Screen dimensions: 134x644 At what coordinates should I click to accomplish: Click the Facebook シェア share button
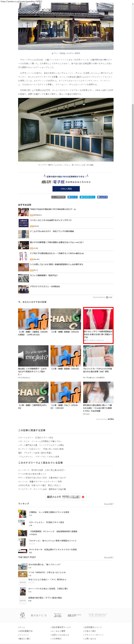pyautogui.click(x=102, y=197)
